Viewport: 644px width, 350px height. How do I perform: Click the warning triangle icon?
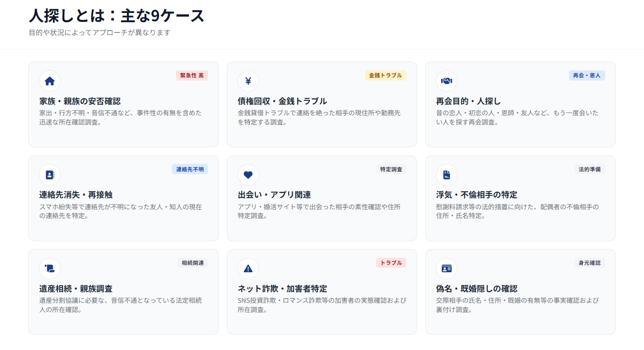pyautogui.click(x=248, y=269)
